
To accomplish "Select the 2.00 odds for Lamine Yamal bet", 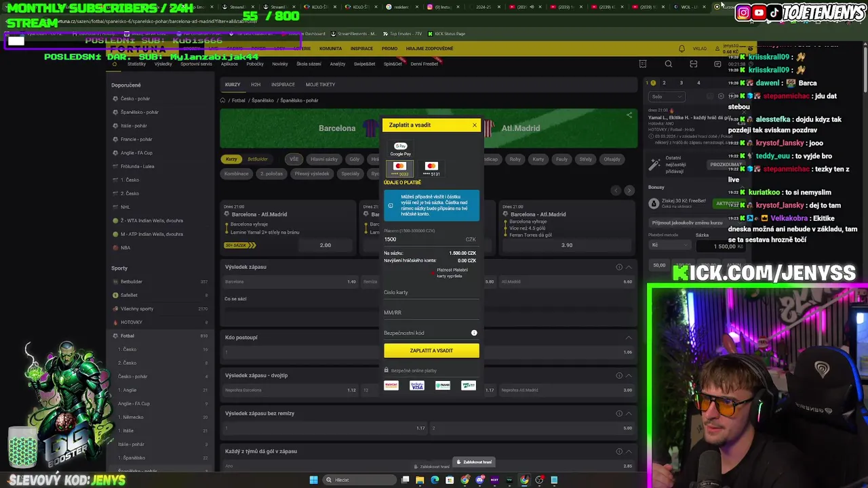I will 325,245.
